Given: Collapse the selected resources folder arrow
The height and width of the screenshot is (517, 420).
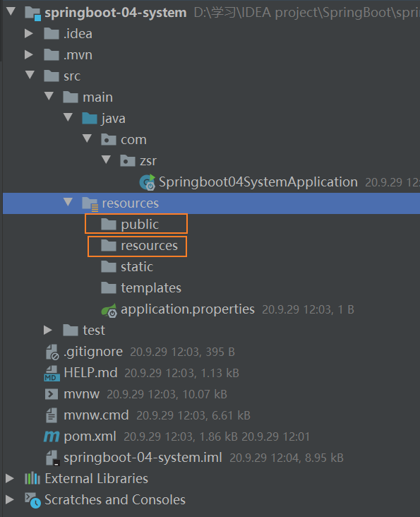Looking at the screenshot, I should 68,202.
